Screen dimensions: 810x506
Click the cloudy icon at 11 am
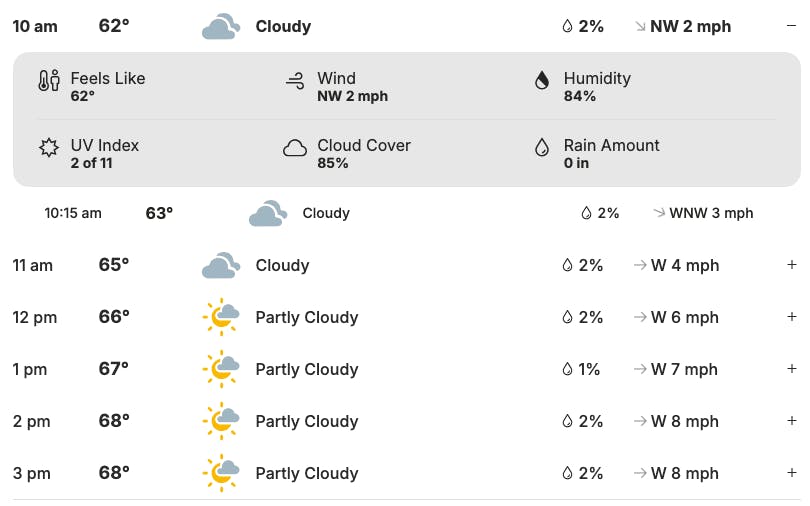pos(220,266)
